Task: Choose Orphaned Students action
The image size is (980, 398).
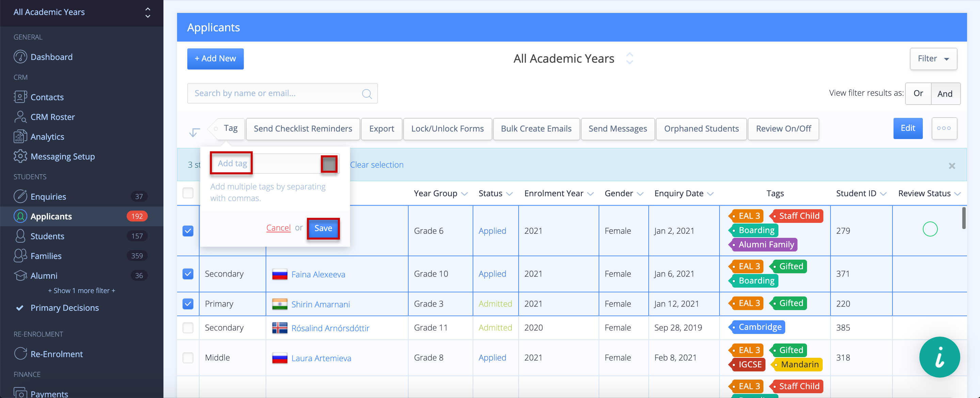Action: tap(701, 129)
